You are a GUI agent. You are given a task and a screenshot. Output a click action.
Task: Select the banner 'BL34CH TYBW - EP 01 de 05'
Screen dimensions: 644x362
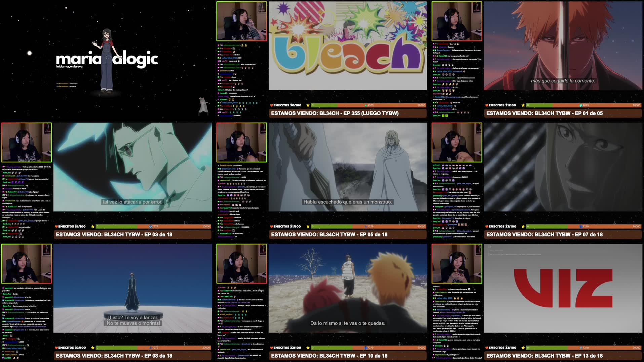coord(563,113)
